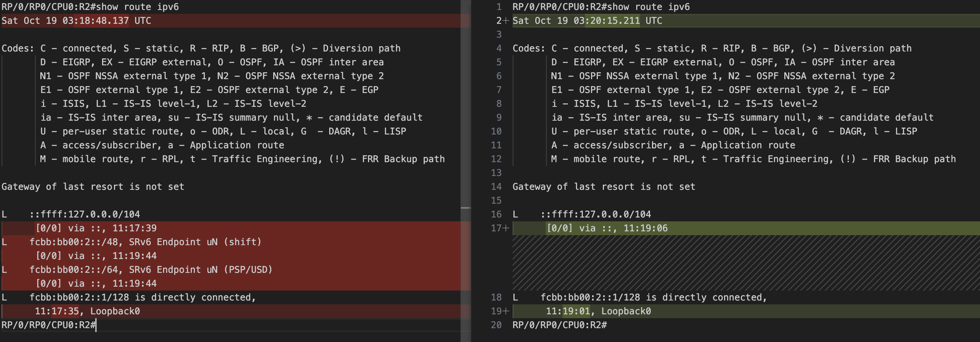Image resolution: width=980 pixels, height=342 pixels.
Task: Click added line '11:19:01, Loopback0'
Action: click(599, 311)
